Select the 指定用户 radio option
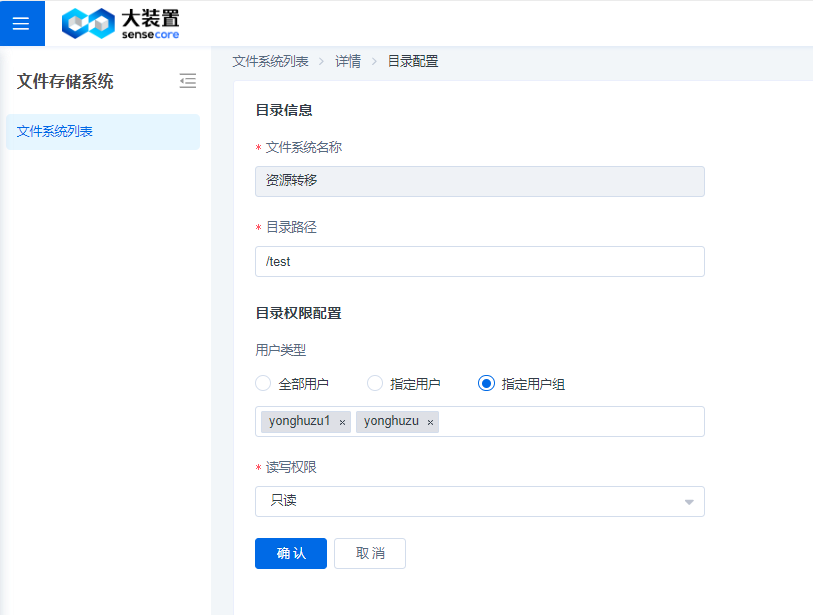The height and width of the screenshot is (615, 813). (x=376, y=383)
